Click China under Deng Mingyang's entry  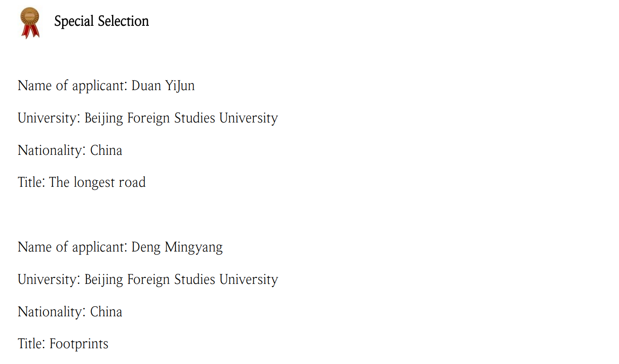click(106, 312)
